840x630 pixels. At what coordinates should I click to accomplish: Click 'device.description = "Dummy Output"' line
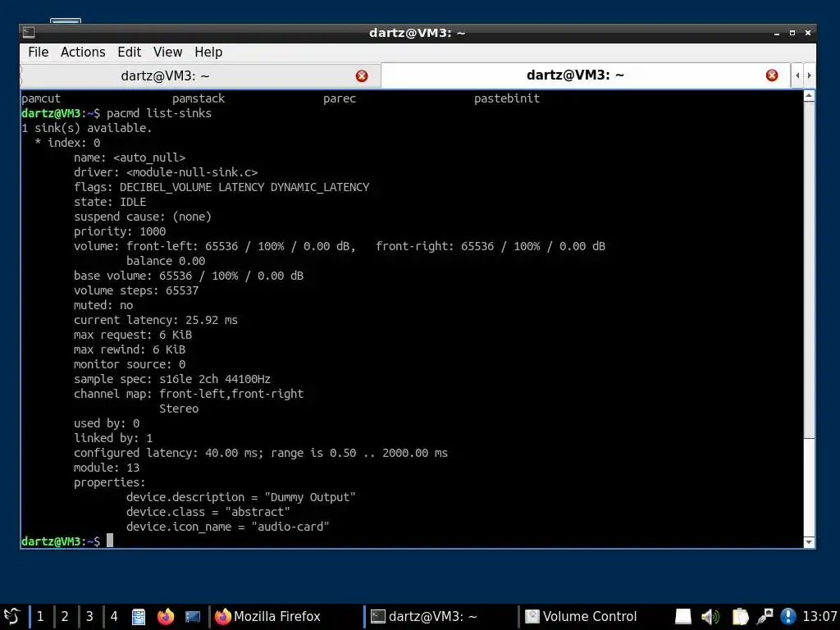[x=241, y=498]
